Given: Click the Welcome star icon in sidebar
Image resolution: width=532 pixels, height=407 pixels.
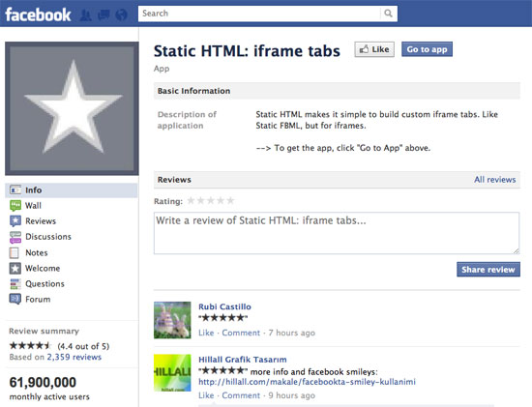Looking at the screenshot, I should pos(15,269).
